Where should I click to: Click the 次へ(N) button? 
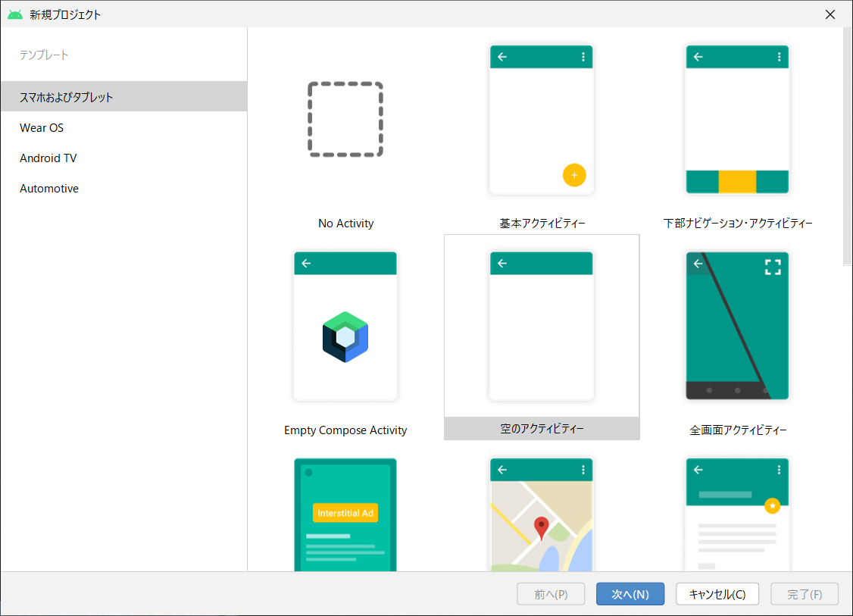pos(630,594)
